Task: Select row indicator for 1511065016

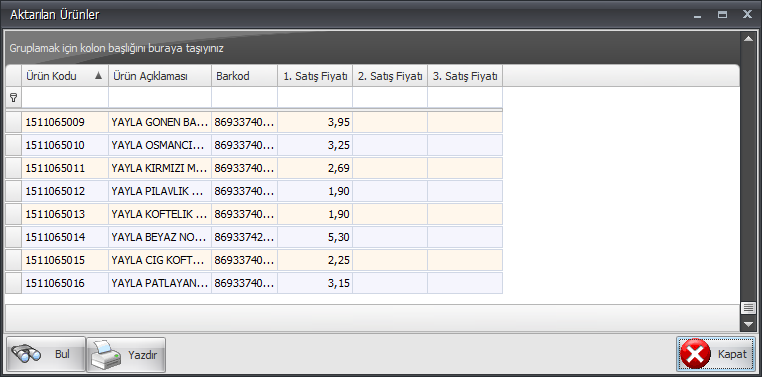Action: [13, 283]
